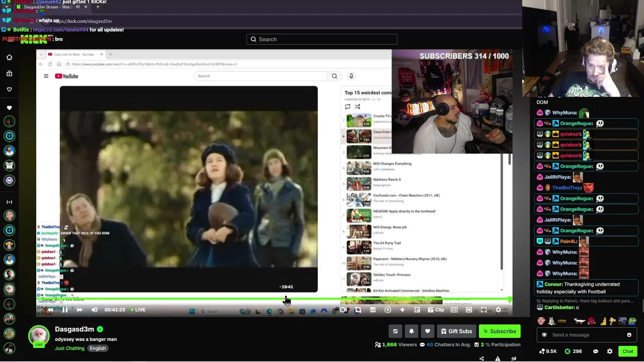Open the channel points showing 9.5K
644x362 pixels.
(x=548, y=351)
